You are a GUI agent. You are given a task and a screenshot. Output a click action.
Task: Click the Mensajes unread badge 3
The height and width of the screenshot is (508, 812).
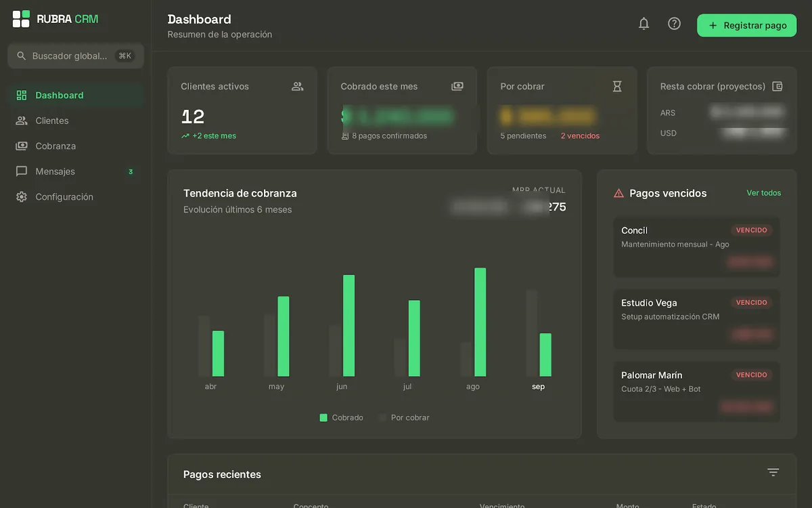(x=131, y=172)
